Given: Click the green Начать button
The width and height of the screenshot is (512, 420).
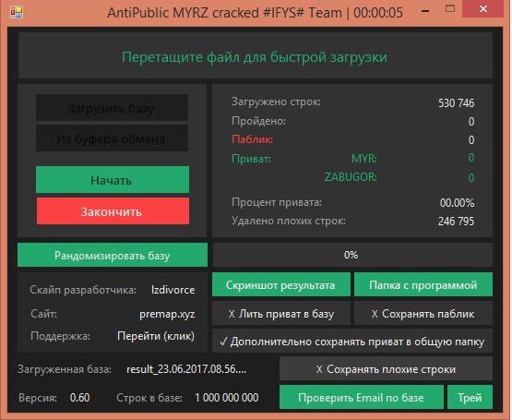Looking at the screenshot, I should pyautogui.click(x=113, y=180).
